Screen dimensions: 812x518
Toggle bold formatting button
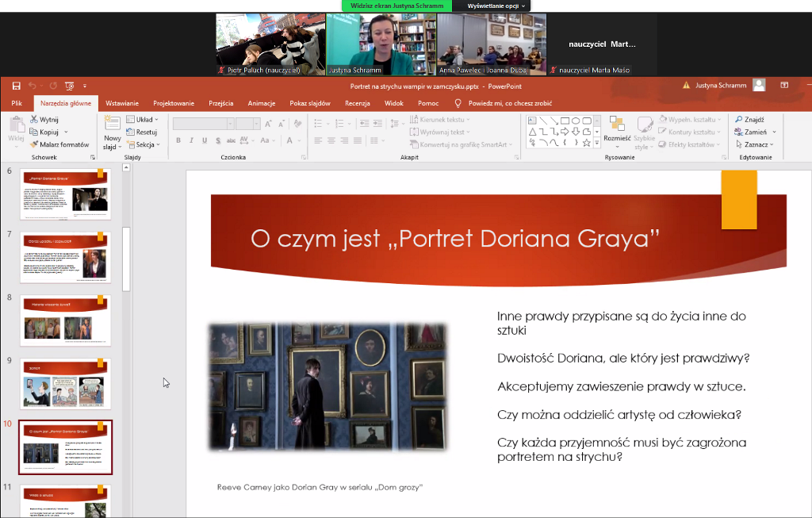click(178, 140)
